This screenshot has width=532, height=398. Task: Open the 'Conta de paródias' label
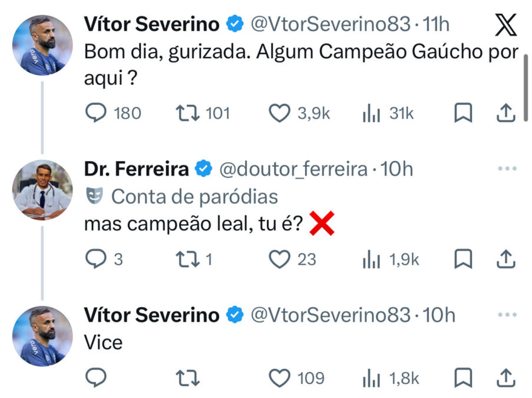194,196
